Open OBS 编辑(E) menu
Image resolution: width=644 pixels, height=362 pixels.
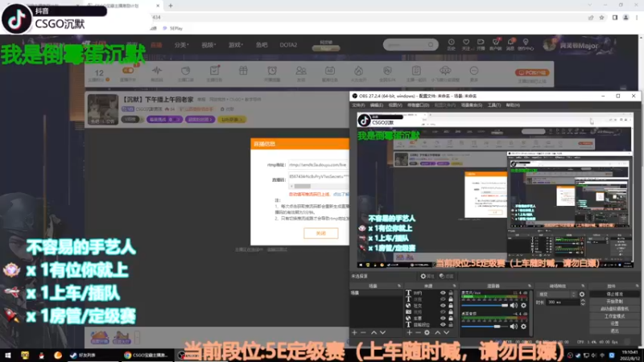tap(377, 105)
